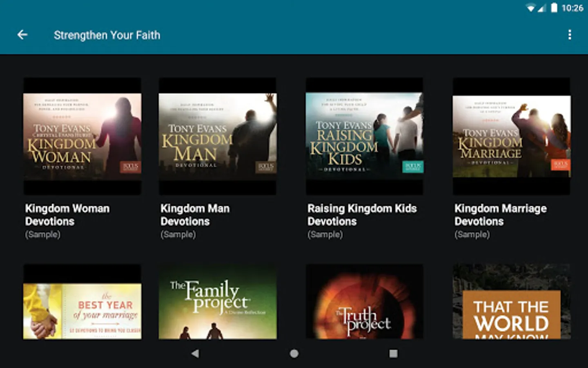This screenshot has height=368, width=588.
Task: Check the Wi-Fi status icon
Action: click(530, 8)
